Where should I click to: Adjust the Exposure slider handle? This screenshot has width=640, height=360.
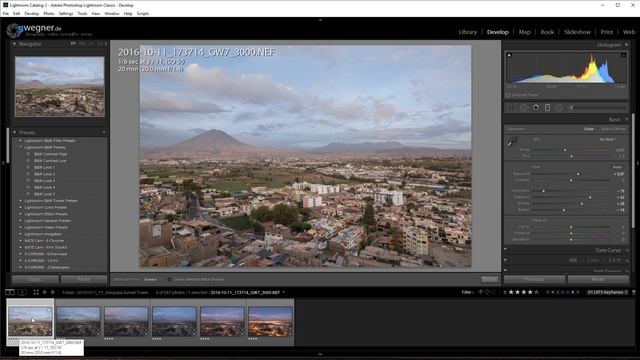(578, 174)
